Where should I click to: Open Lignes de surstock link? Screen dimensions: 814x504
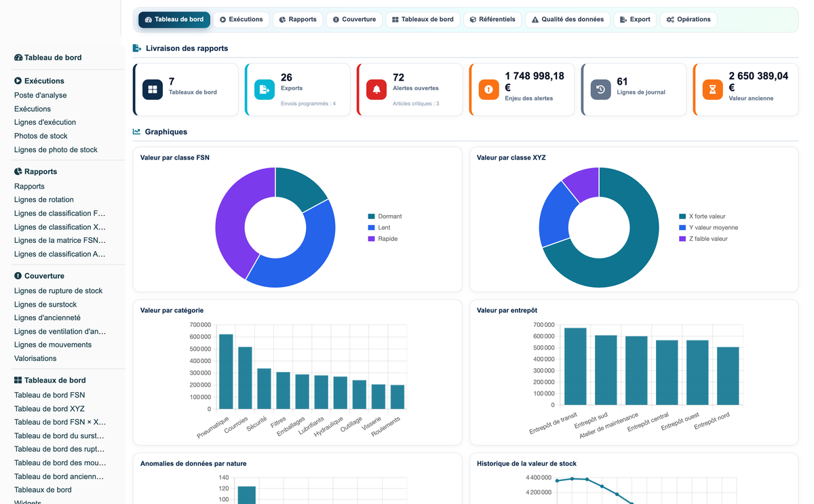(45, 305)
